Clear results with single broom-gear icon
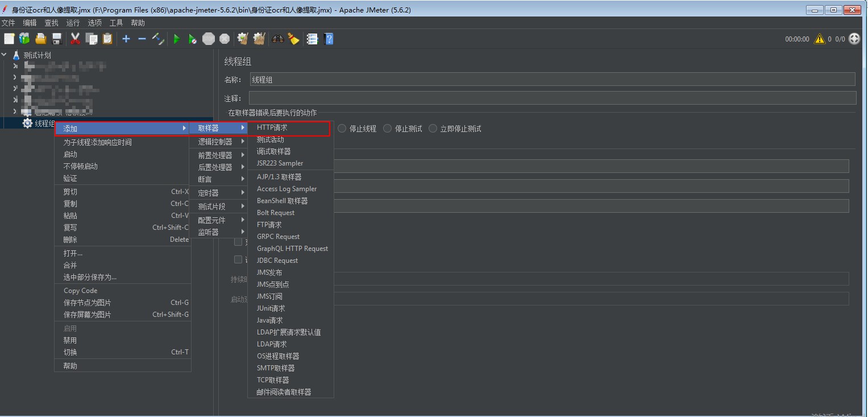868x417 pixels. (243, 39)
